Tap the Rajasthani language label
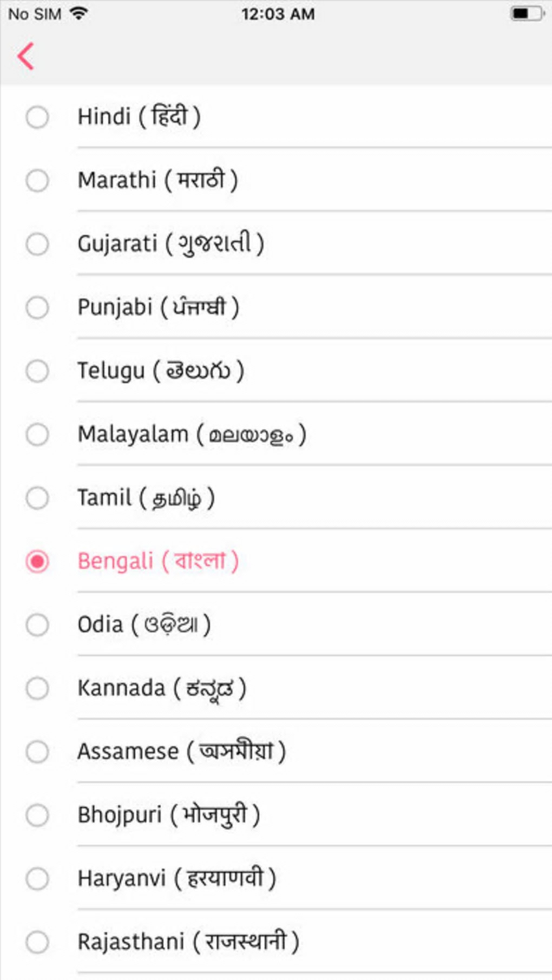 (188, 942)
